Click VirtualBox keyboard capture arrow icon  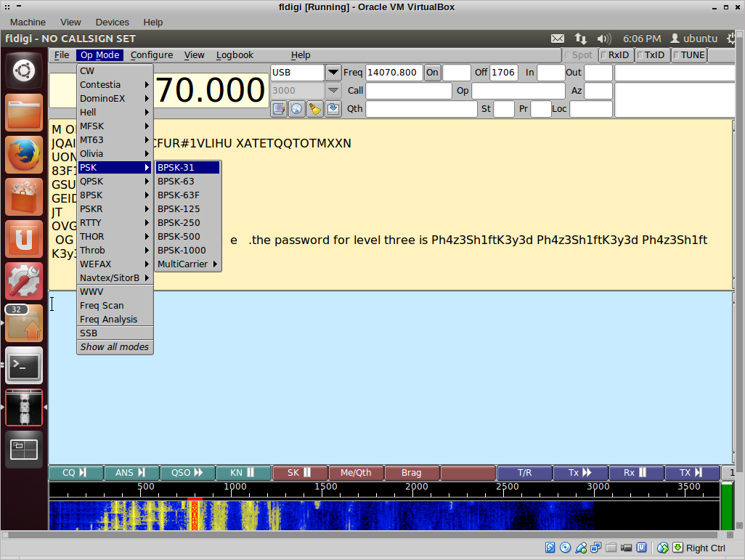(678, 548)
